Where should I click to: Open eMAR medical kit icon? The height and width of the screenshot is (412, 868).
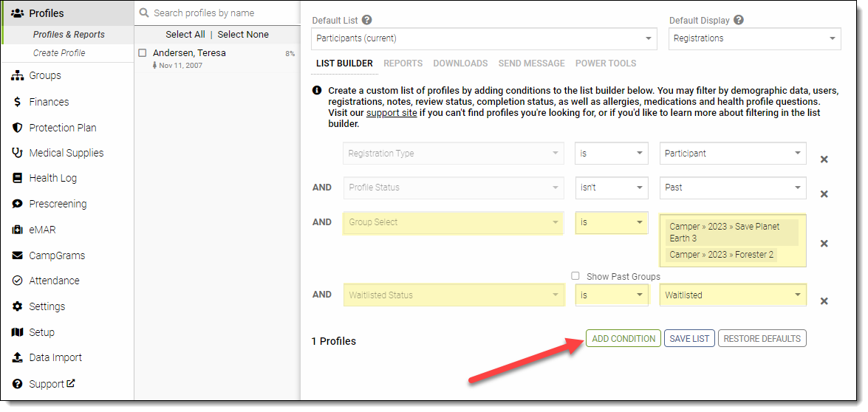coord(17,230)
